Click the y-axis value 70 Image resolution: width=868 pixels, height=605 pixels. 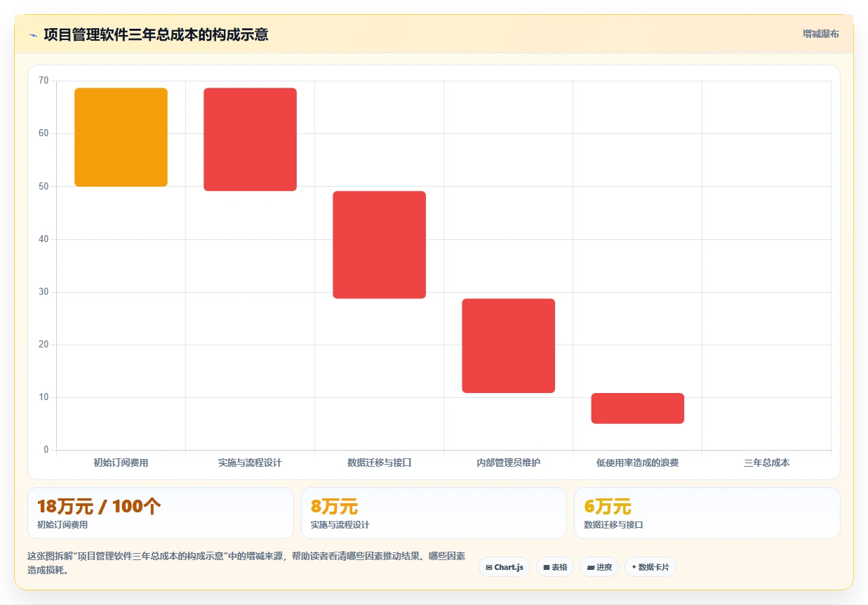click(x=44, y=81)
